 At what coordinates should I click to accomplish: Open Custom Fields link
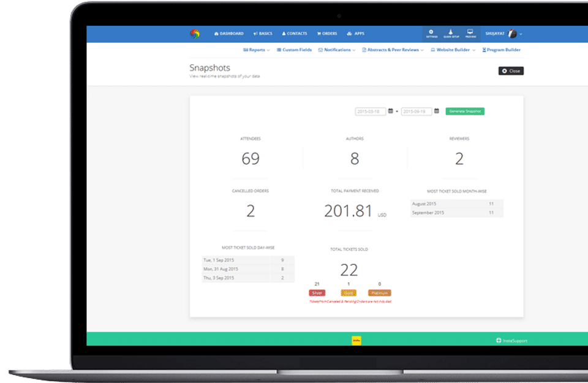point(295,50)
